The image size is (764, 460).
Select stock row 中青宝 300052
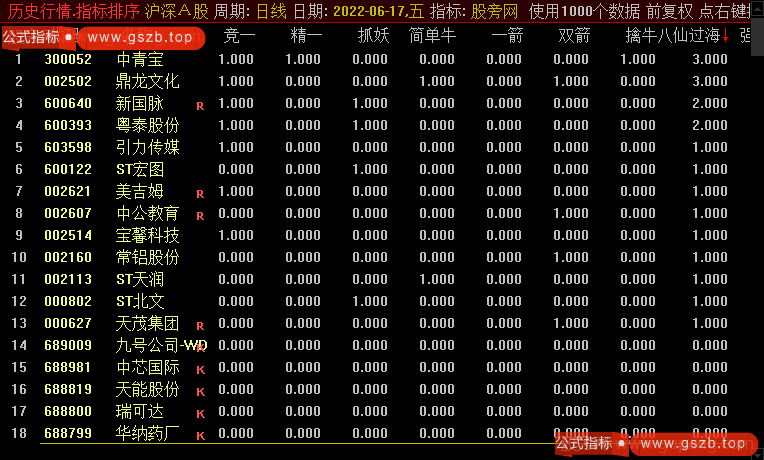point(140,59)
